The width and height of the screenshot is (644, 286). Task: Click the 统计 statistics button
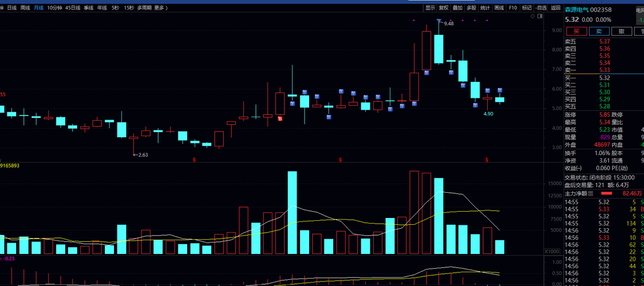485,7
